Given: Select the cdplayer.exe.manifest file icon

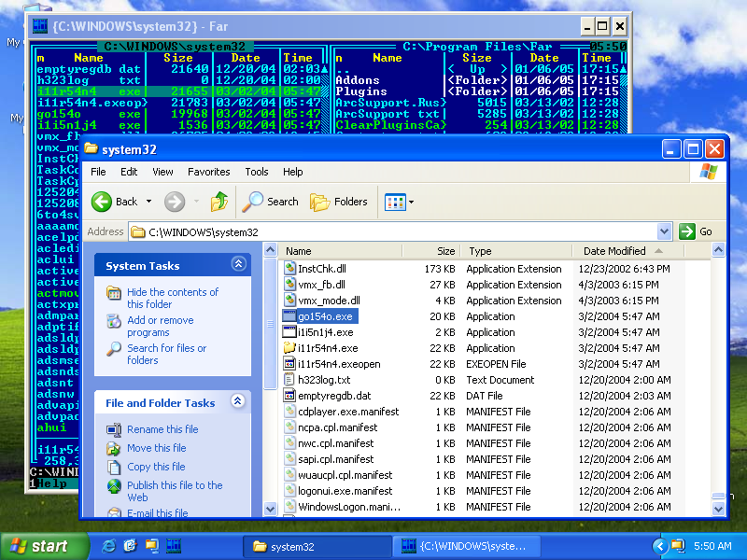Looking at the screenshot, I should [x=289, y=412].
